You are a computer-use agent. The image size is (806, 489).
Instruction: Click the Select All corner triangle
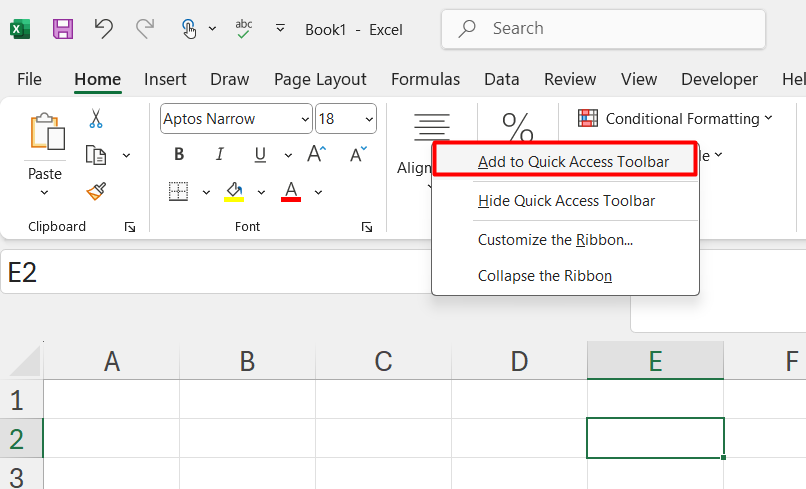pyautogui.click(x=25, y=362)
